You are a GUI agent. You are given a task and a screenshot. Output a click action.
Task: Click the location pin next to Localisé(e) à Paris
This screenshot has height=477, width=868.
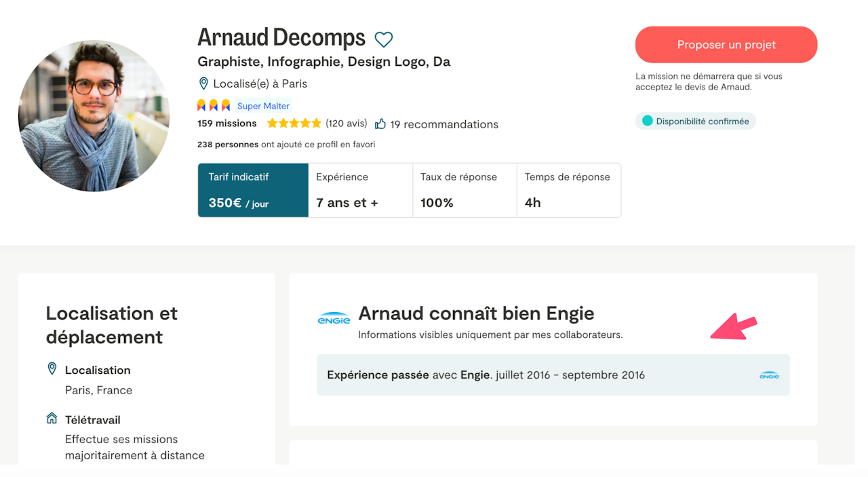click(203, 83)
